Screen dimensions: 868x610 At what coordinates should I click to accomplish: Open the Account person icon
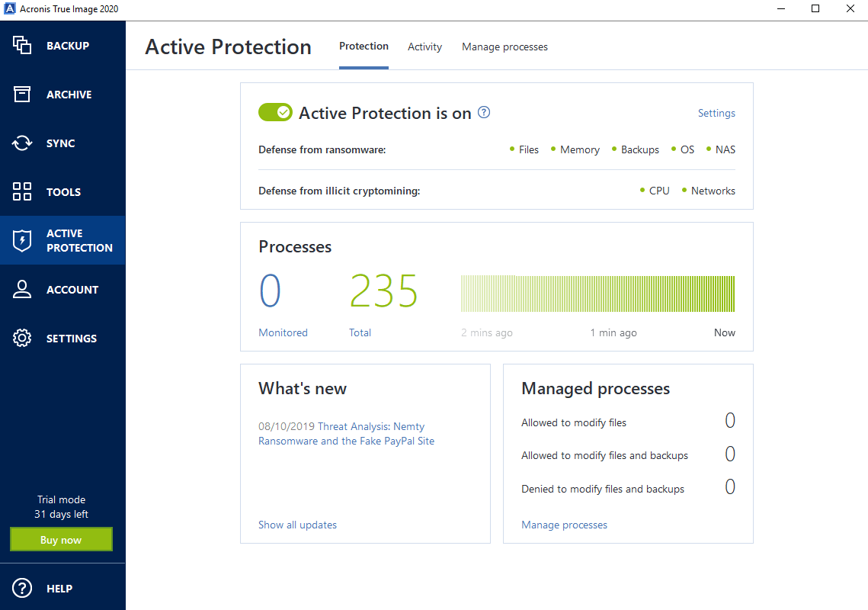coord(22,289)
